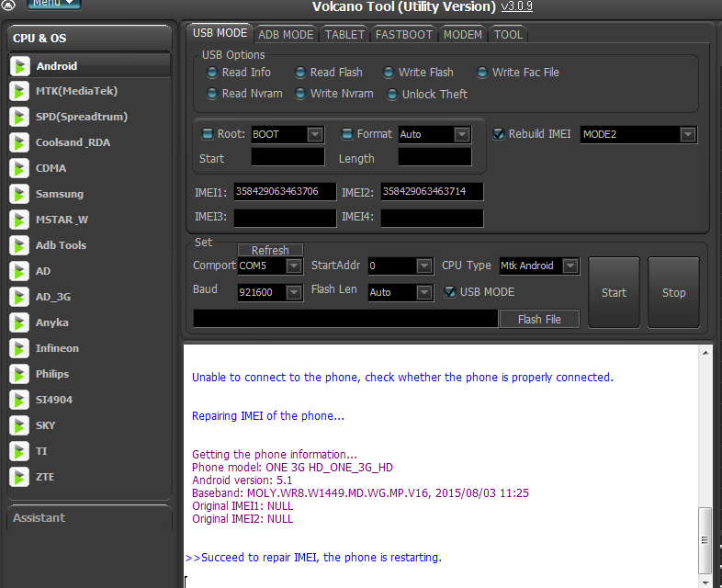722x588 pixels.
Task: Click the green arrow icon beside Android
Action: (x=20, y=66)
